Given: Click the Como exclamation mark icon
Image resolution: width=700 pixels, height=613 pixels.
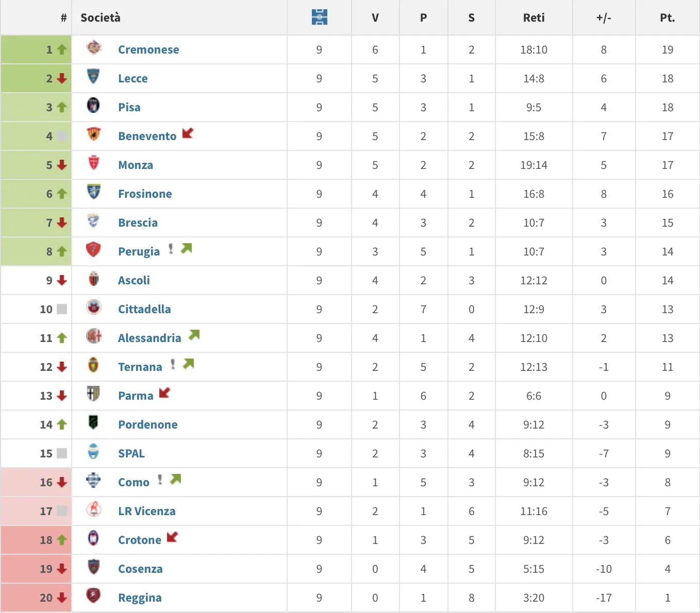Looking at the screenshot, I should coord(160,480).
